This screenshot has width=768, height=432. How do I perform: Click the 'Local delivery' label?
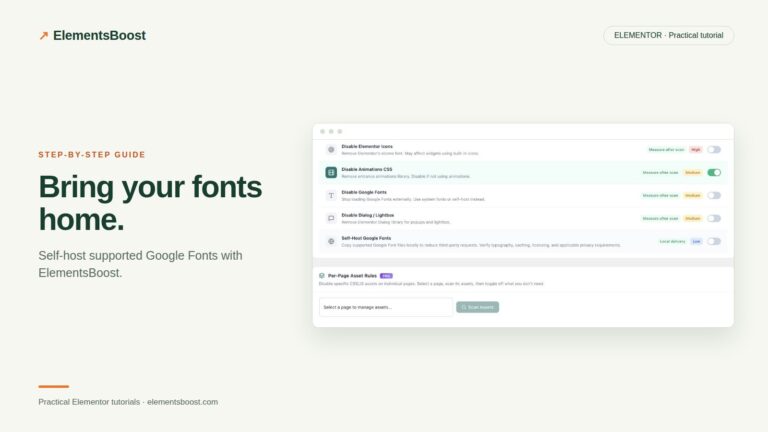click(x=672, y=241)
